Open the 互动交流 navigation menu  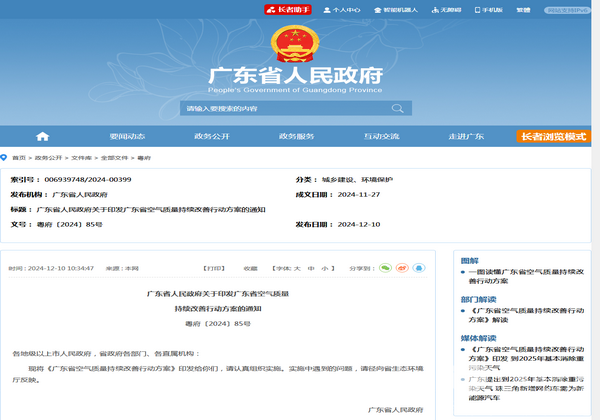coord(381,136)
